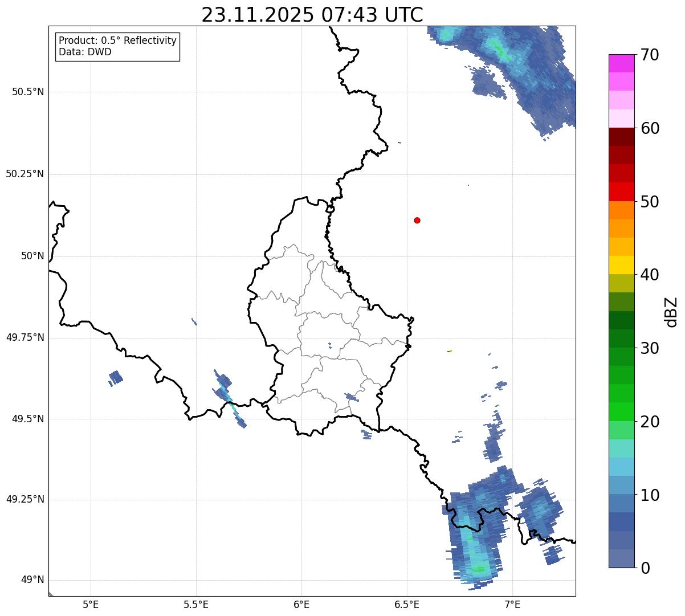Click the 5°E longitude label
Viewport: 685px width, 616px height.
[91, 604]
